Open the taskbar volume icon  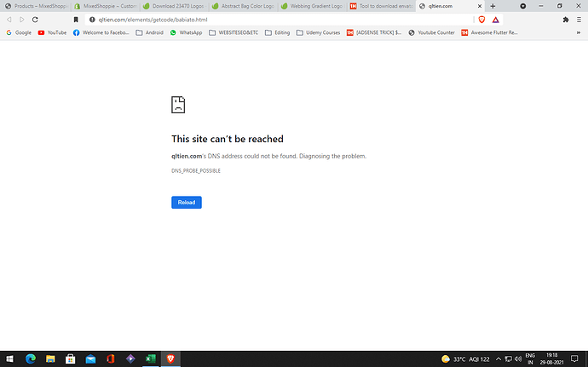coord(518,358)
